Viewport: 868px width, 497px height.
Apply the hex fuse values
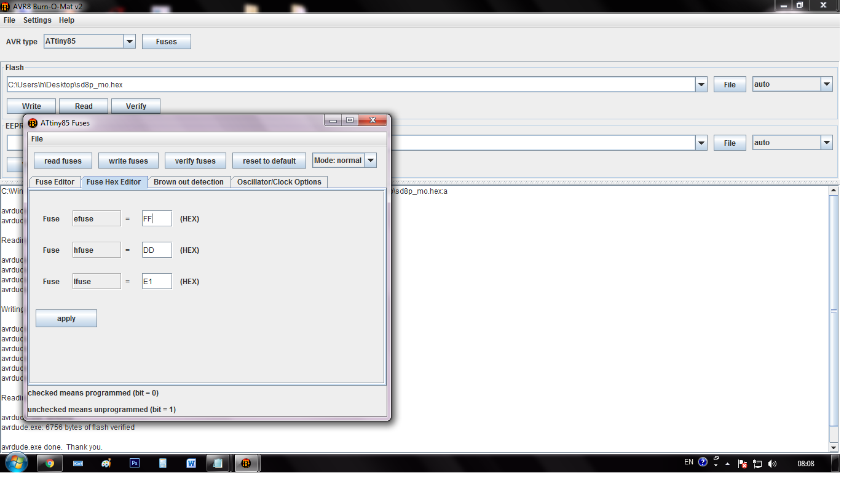click(x=66, y=319)
